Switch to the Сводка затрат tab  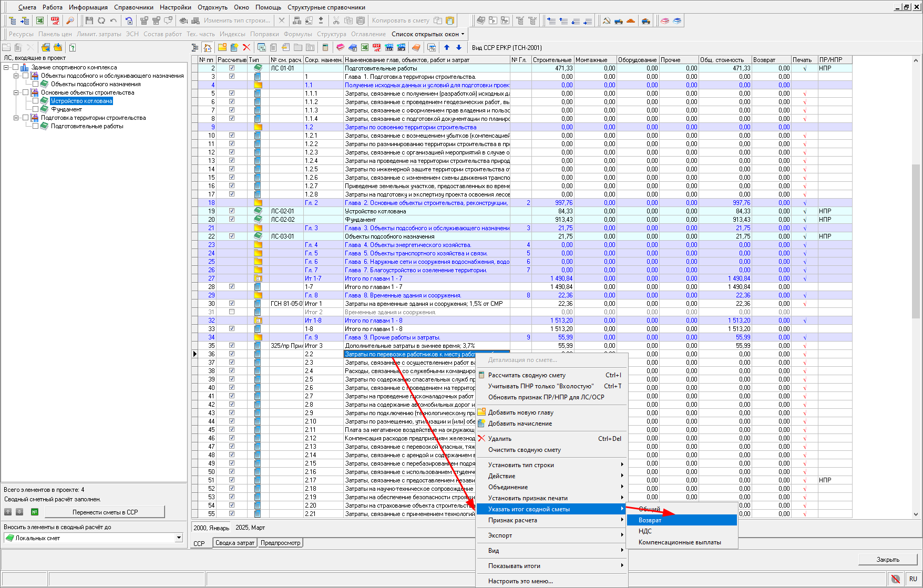(x=234, y=543)
